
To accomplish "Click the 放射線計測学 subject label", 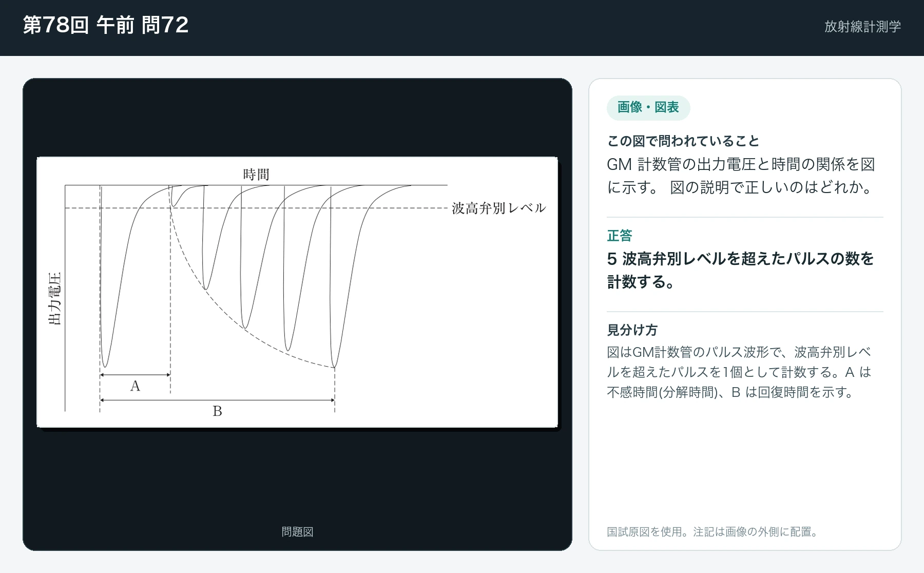I will coord(862,27).
